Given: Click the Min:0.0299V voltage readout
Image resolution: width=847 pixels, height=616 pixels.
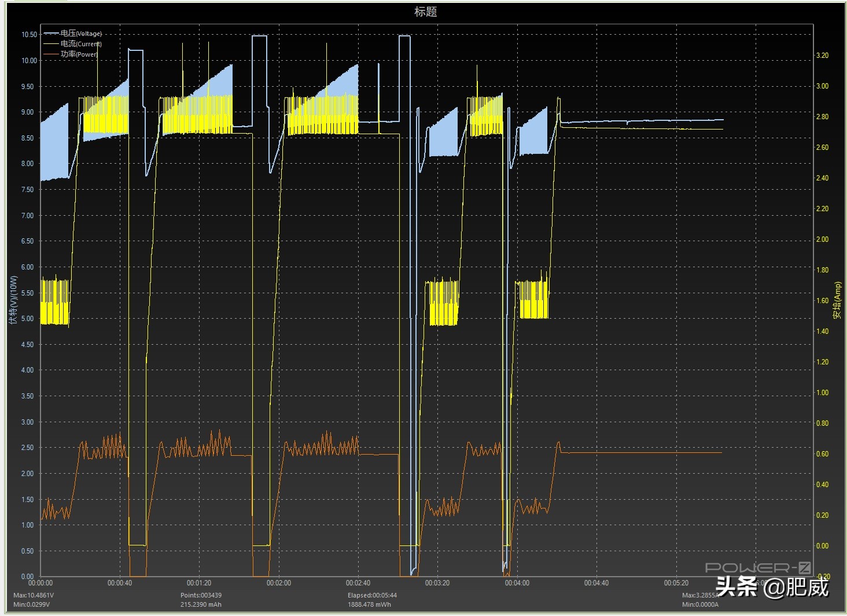Looking at the screenshot, I should (32, 604).
